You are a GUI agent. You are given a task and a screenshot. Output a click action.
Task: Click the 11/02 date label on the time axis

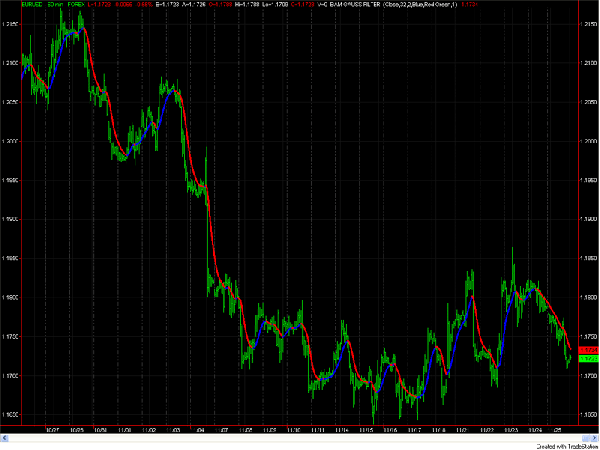pyautogui.click(x=149, y=430)
